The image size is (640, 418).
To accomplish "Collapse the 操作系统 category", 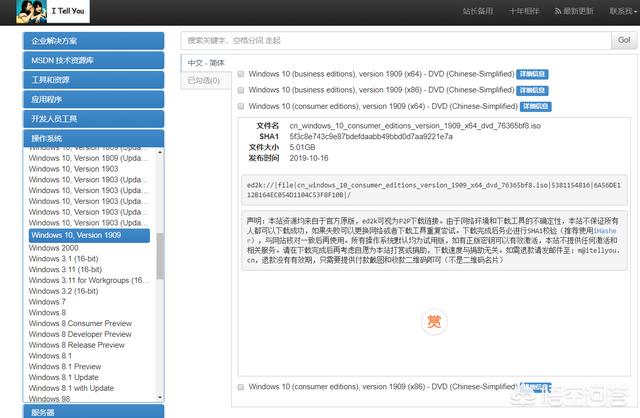I will [x=93, y=138].
